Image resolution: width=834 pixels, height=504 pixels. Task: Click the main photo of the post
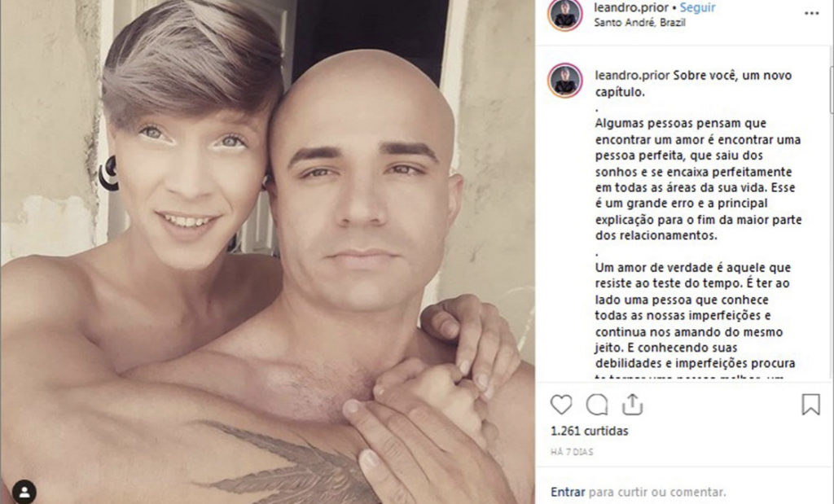[267, 252]
